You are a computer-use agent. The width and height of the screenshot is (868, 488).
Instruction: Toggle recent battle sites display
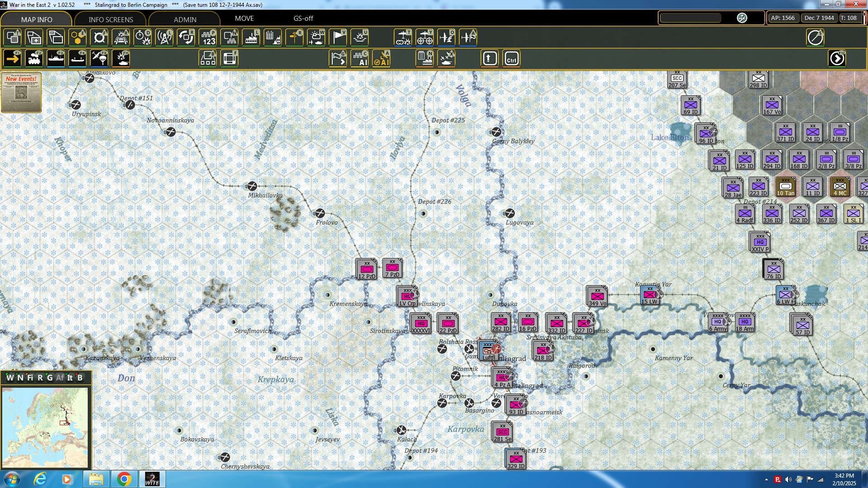pos(359,38)
